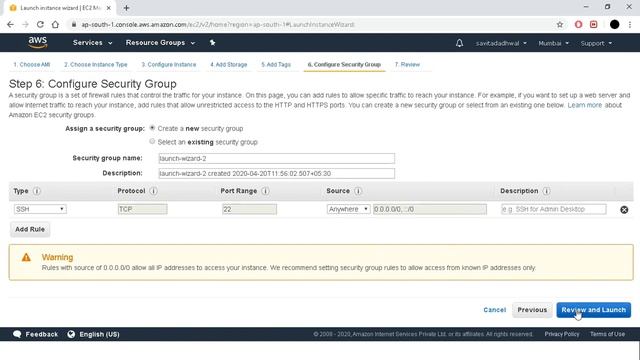Viewport: 640px width, 360px height.
Task: Open the pin shortcuts icon in navbar
Action: pyautogui.click(x=212, y=42)
